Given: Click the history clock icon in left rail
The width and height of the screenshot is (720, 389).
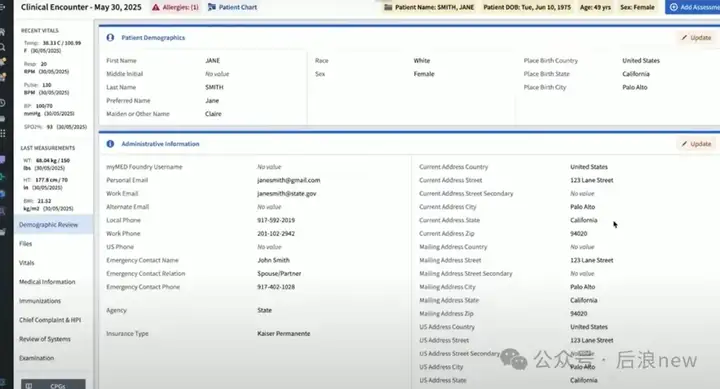Looking at the screenshot, I should 2,103.
